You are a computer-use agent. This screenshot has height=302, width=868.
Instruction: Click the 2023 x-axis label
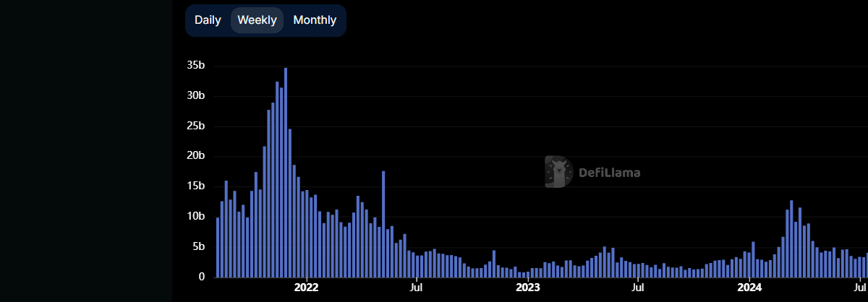pos(527,287)
